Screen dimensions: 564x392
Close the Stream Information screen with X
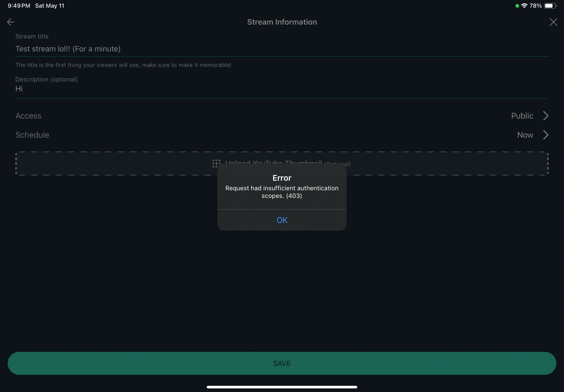pyautogui.click(x=553, y=22)
